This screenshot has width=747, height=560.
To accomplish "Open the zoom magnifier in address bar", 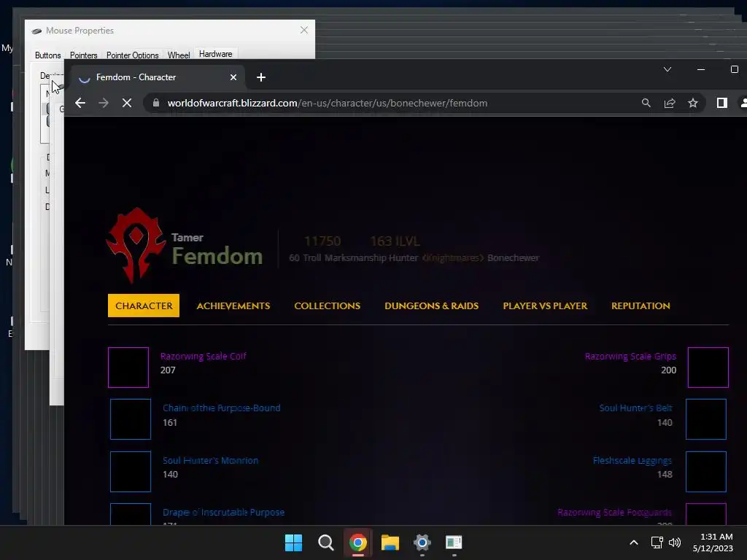I will pyautogui.click(x=646, y=103).
